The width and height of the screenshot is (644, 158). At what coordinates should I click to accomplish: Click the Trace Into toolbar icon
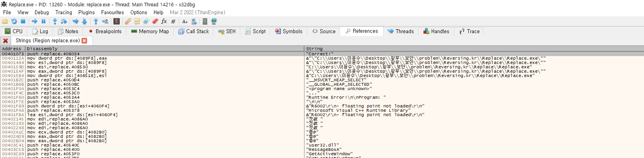76,21
